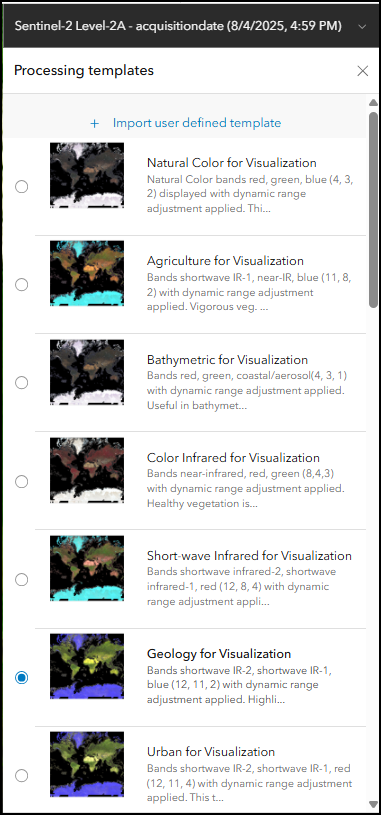Screen dimensions: 381x815
Task: Select Bathymetric for Visualization radio button
Action: (21, 383)
